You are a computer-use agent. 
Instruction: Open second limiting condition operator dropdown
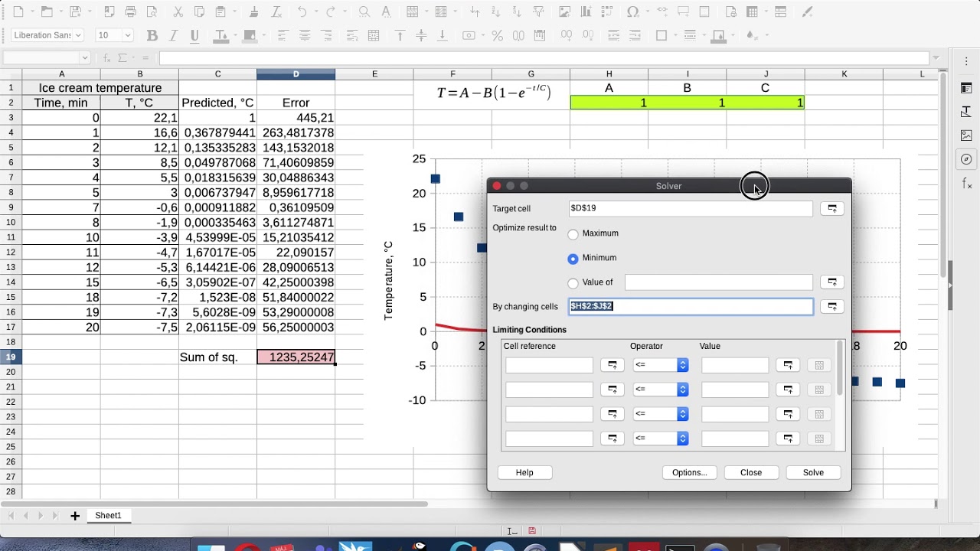point(661,390)
